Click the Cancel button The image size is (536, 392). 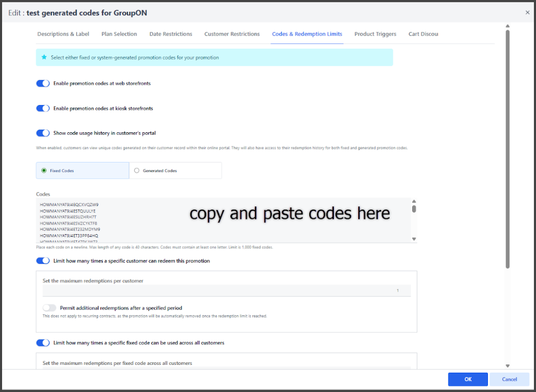point(509,379)
